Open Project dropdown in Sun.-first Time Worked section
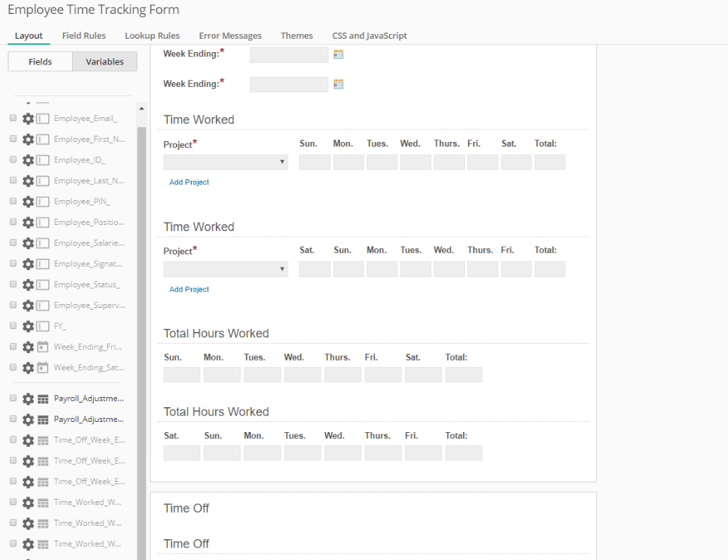 click(225, 162)
